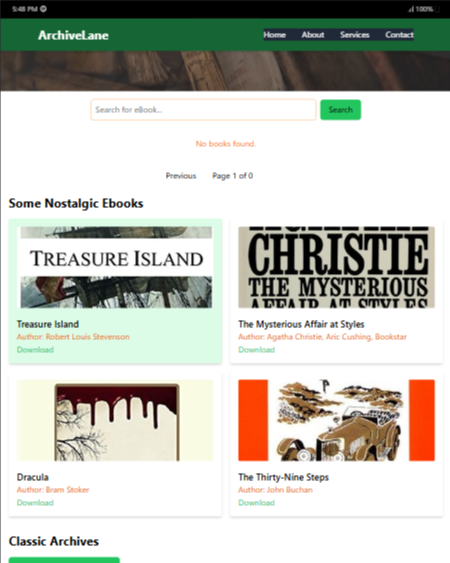Open the Treasure Island cover image
Image resolution: width=450 pixels, height=563 pixels.
[x=115, y=267]
